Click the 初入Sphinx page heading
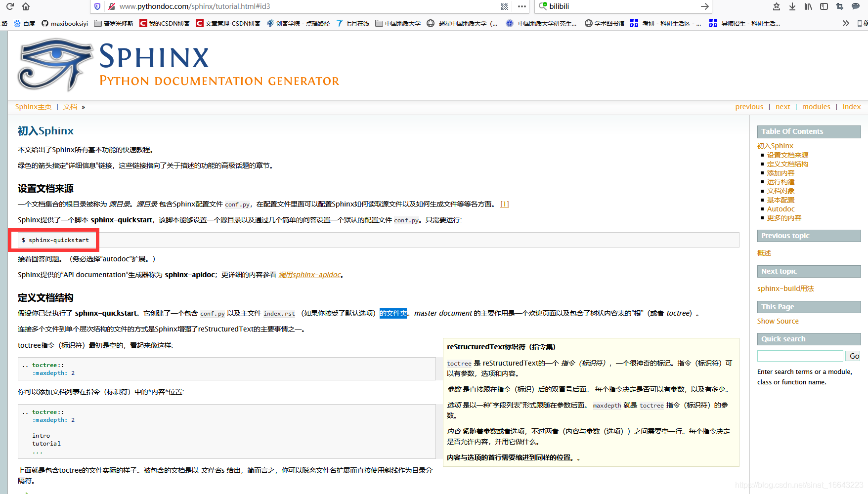The width and height of the screenshot is (868, 494). (45, 131)
